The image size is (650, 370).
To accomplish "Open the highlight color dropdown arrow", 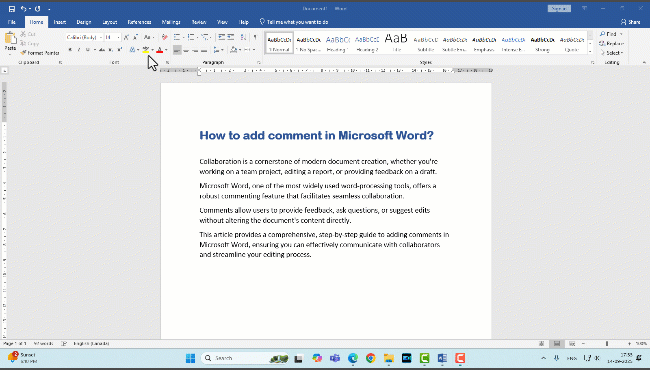I will (x=152, y=50).
